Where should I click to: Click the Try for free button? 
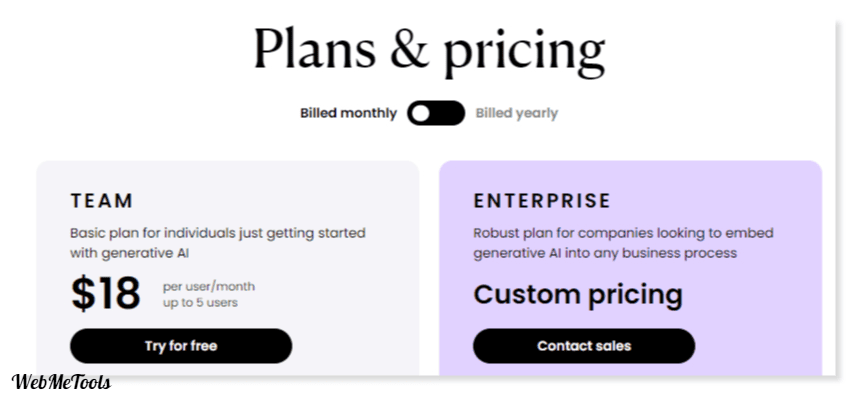pos(181,346)
